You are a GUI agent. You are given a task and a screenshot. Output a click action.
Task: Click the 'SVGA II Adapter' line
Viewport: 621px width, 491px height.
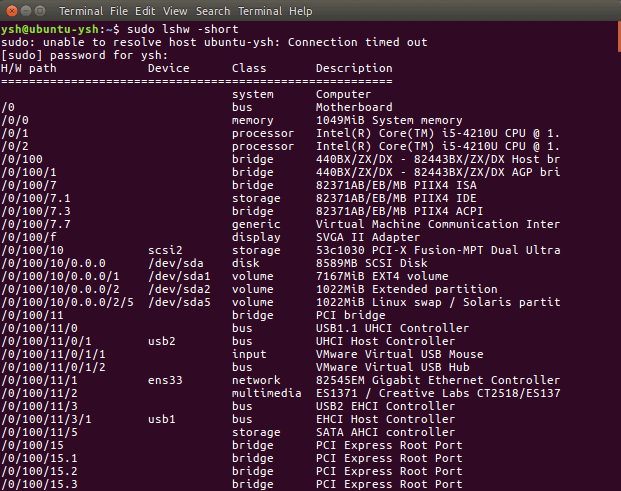[368, 237]
